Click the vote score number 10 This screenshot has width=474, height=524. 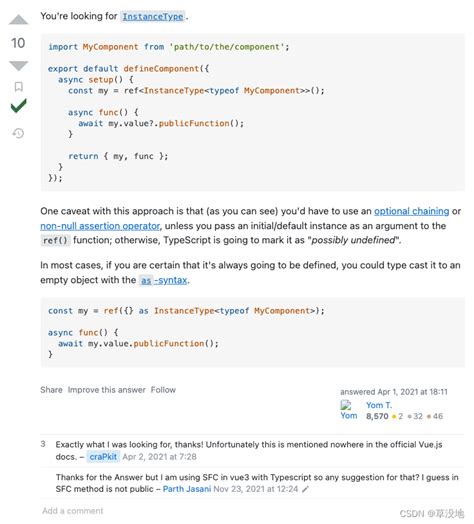pos(18,43)
